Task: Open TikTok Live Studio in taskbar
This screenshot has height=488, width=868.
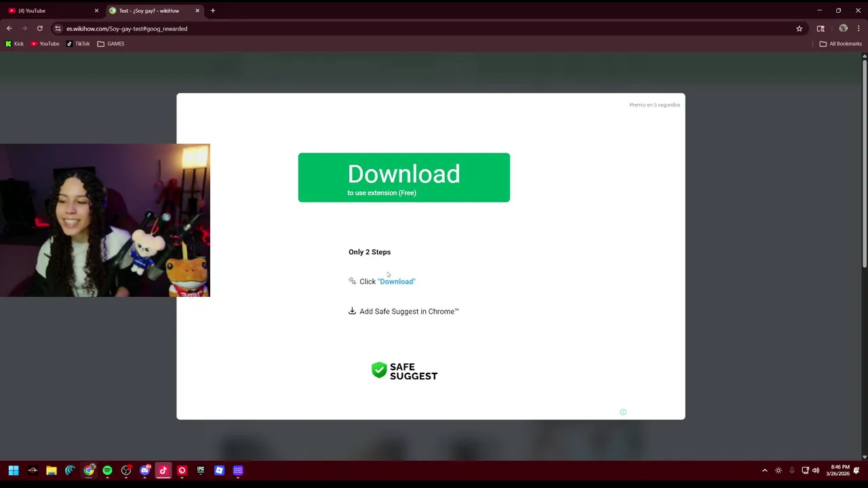Action: pos(163,470)
